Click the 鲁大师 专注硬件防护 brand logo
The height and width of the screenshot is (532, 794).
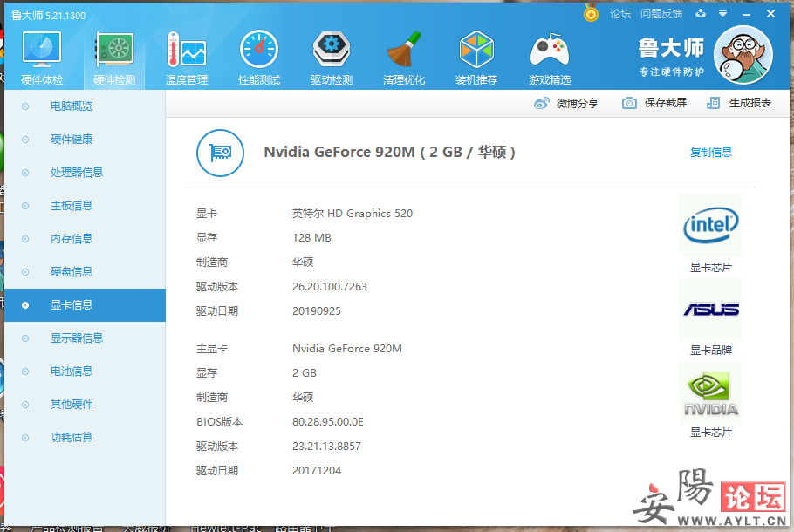coord(672,57)
